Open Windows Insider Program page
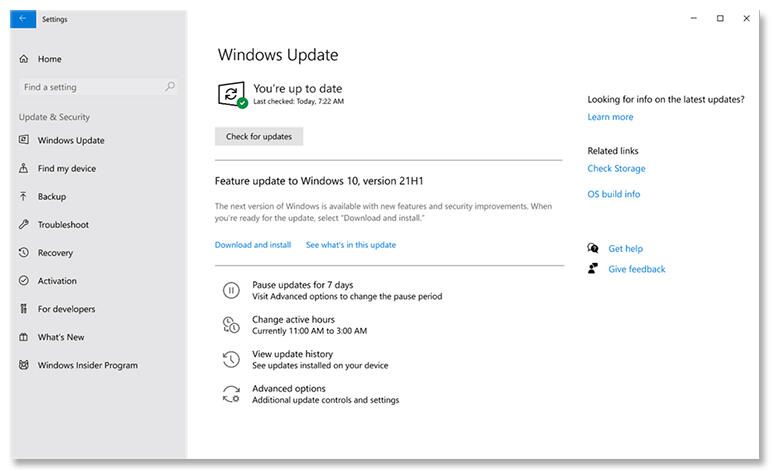Screen dimensions: 770x470 pyautogui.click(x=87, y=365)
